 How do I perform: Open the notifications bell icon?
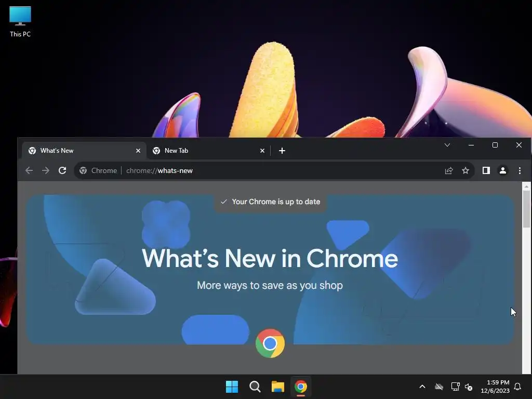pos(518,387)
